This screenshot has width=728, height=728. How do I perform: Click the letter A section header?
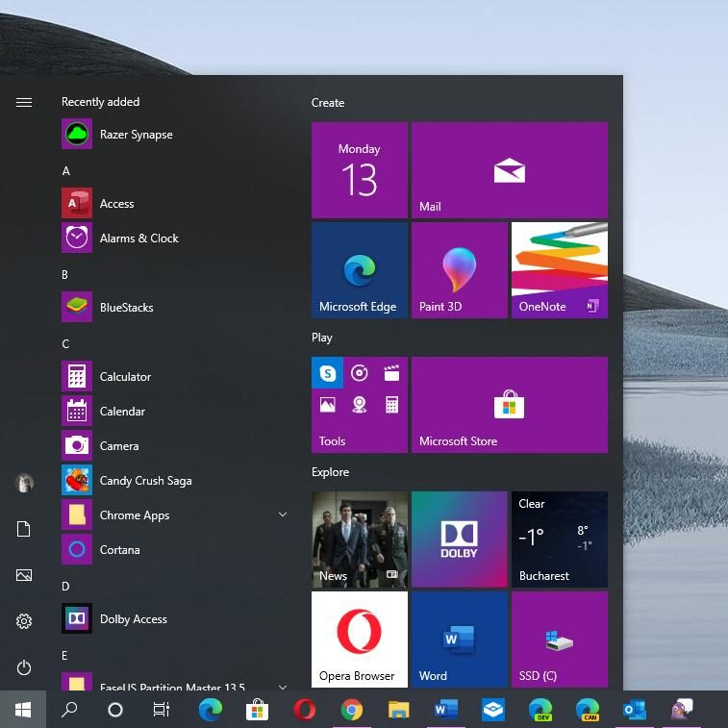point(66,171)
